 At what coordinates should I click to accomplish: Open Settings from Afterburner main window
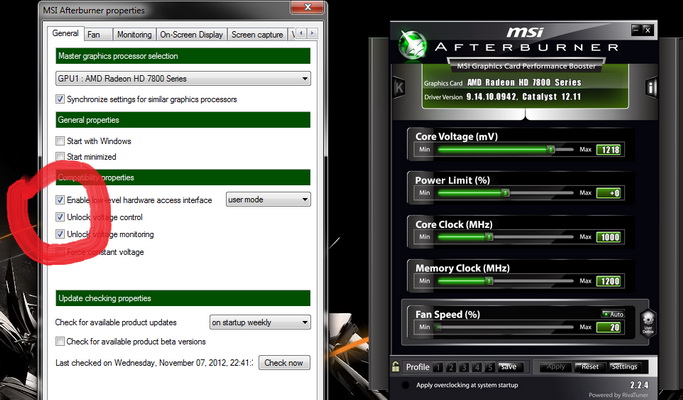624,367
